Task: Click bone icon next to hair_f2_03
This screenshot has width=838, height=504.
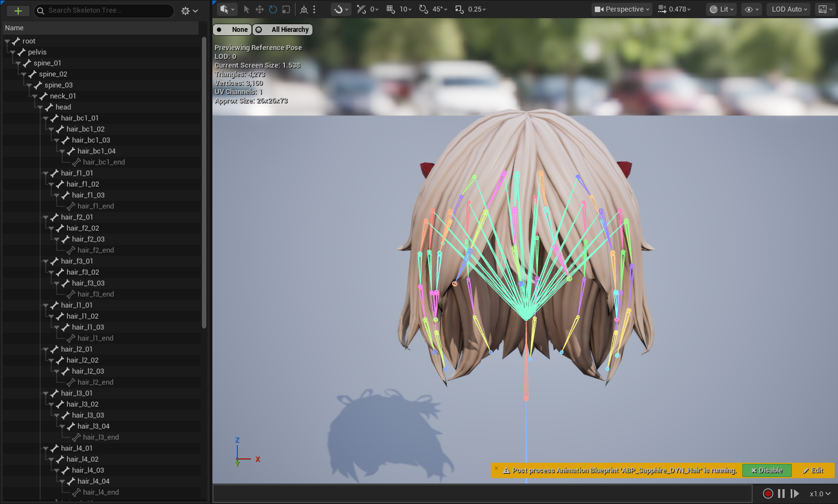Action: point(65,239)
